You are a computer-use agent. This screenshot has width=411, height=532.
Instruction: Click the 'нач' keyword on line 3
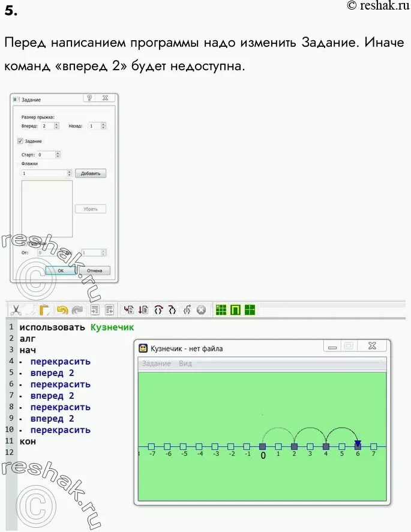[x=28, y=350]
